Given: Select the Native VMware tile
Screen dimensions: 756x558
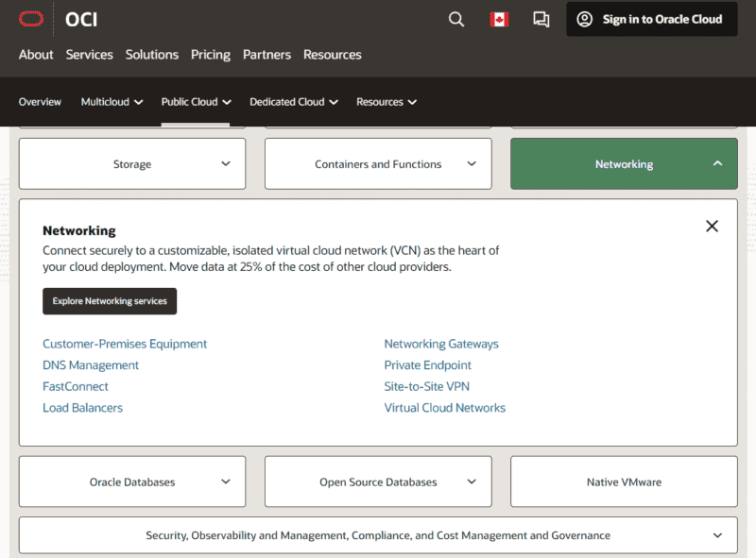Looking at the screenshot, I should [624, 482].
